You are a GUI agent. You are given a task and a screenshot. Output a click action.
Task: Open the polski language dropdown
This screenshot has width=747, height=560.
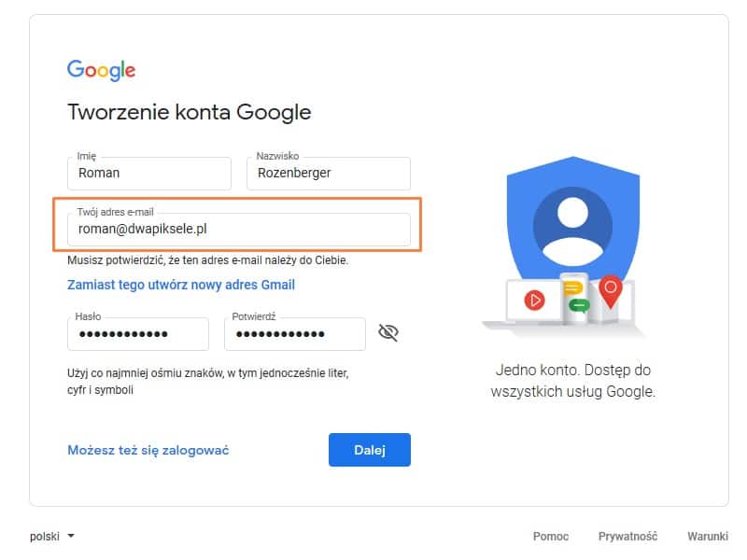51,536
